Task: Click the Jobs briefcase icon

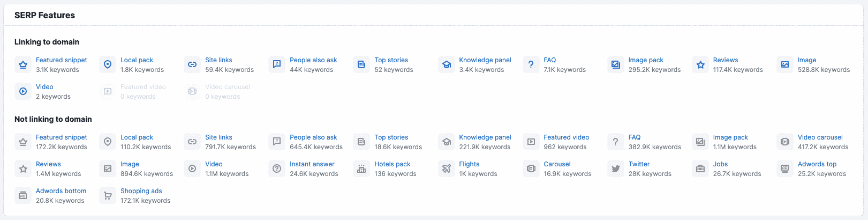Action: [x=700, y=169]
